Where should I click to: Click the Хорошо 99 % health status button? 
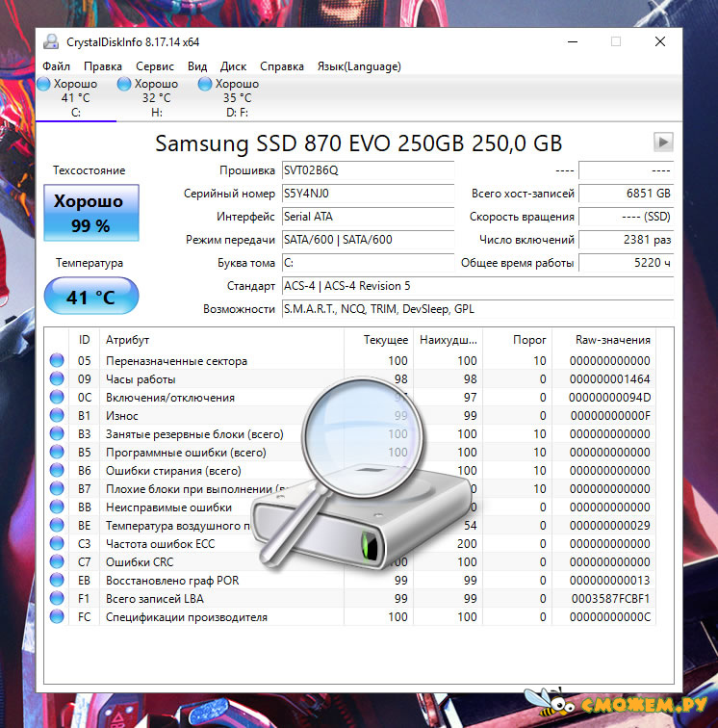tap(91, 213)
